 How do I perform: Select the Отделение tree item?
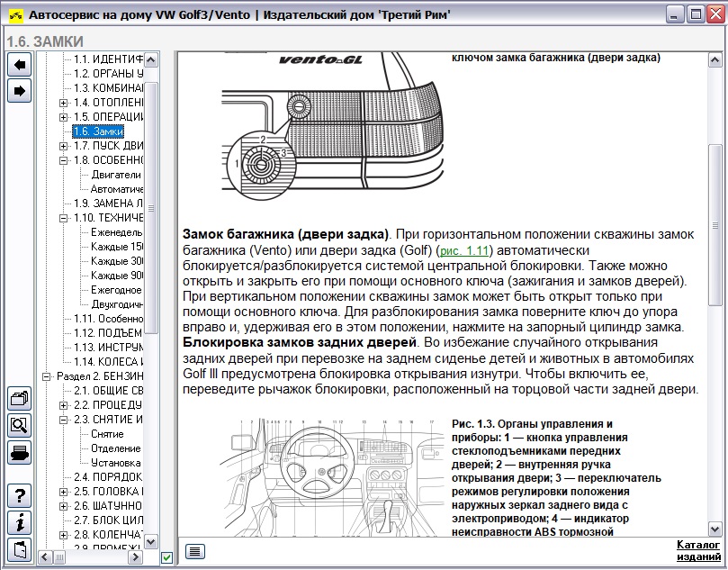(115, 448)
